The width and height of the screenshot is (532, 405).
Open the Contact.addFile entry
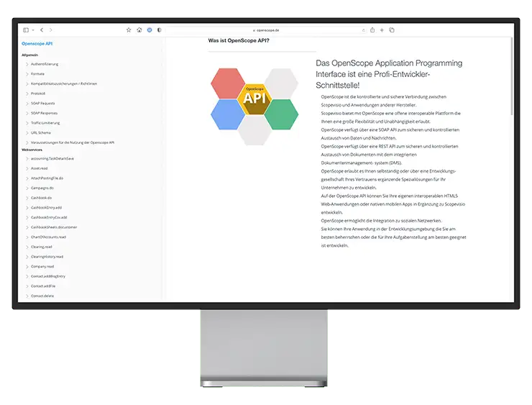[x=43, y=286]
